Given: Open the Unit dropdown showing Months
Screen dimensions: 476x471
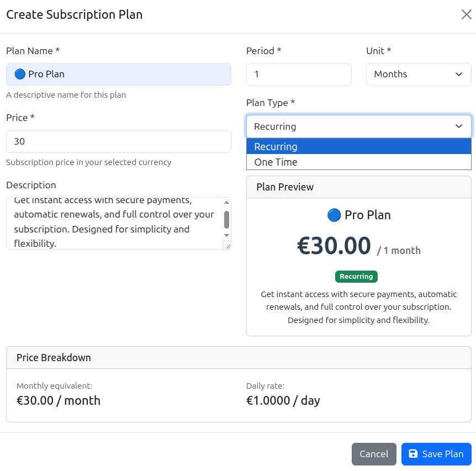Looking at the screenshot, I should coord(418,74).
